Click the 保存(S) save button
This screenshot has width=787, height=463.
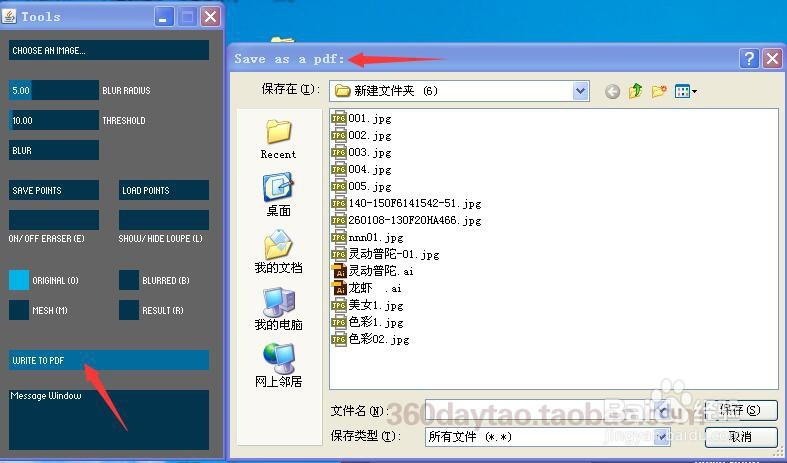click(741, 410)
